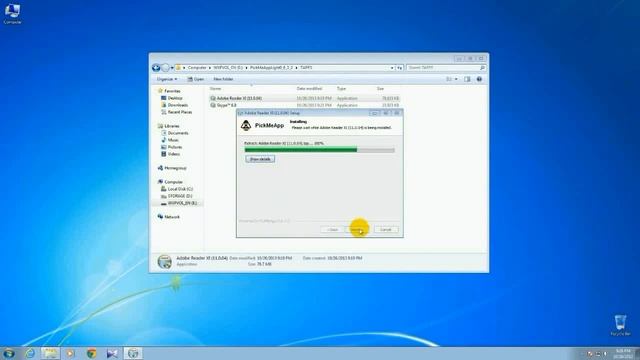Select Network in the navigation pane
Viewport: 640px width, 360px height.
[x=171, y=217]
